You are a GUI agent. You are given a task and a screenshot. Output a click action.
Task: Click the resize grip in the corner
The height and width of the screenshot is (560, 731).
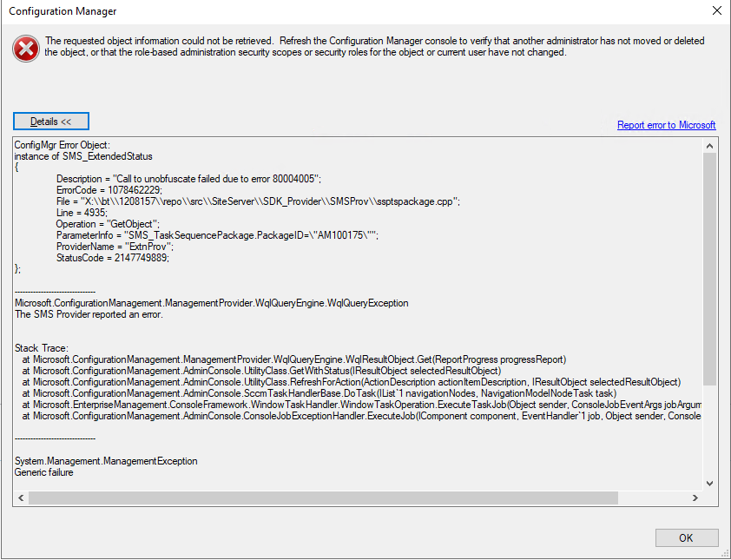point(726,555)
